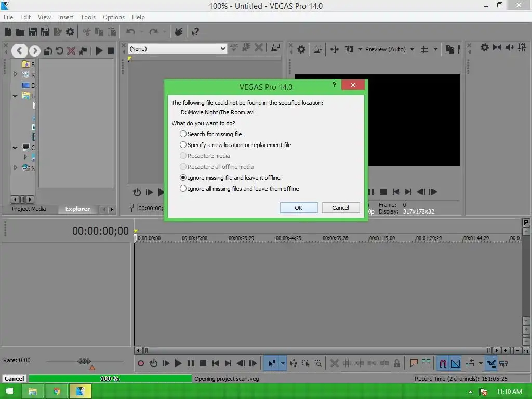The height and width of the screenshot is (399, 532).
Task: Open Video Preview gear properties
Action: pos(301,49)
